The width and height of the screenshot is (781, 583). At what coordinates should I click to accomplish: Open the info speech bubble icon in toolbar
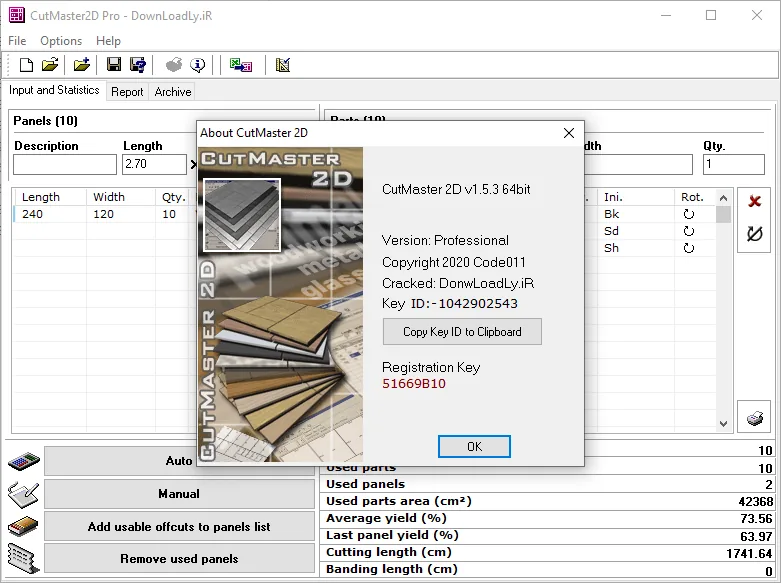click(198, 65)
